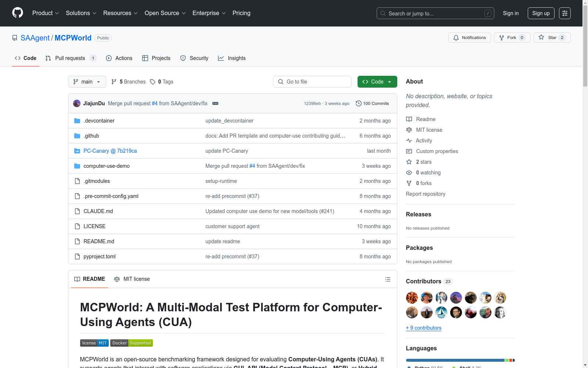588x368 pixels.
Task: Click the .github folder icon
Action: point(77,136)
